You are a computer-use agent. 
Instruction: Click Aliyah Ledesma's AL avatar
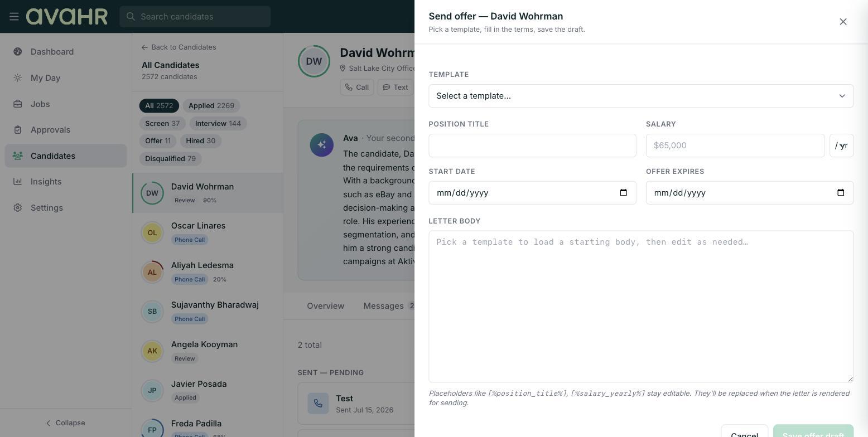click(152, 272)
